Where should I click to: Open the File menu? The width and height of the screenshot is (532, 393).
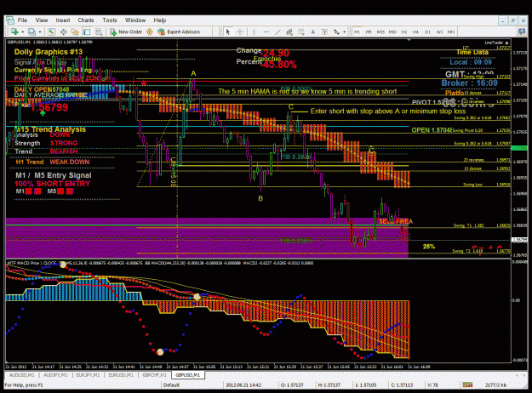(x=22, y=20)
